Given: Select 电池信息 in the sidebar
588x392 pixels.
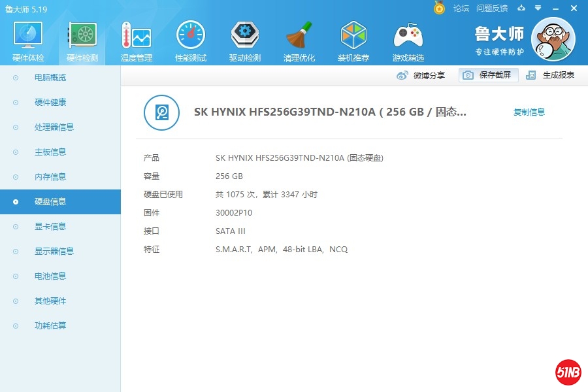Looking at the screenshot, I should pyautogui.click(x=50, y=276).
